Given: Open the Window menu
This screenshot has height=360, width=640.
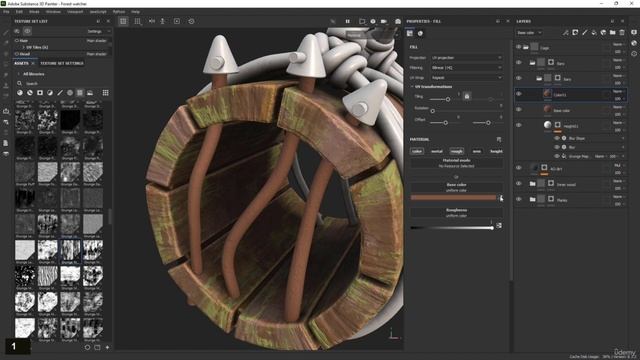Looking at the screenshot, I should (x=53, y=12).
